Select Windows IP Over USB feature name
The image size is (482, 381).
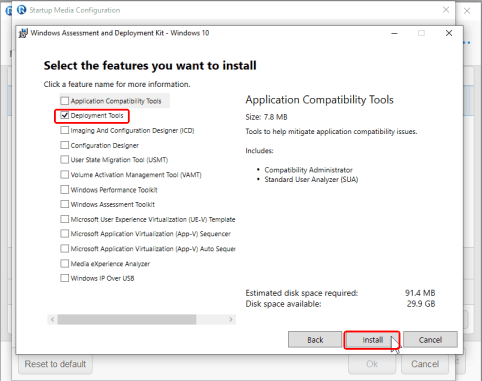(102, 278)
